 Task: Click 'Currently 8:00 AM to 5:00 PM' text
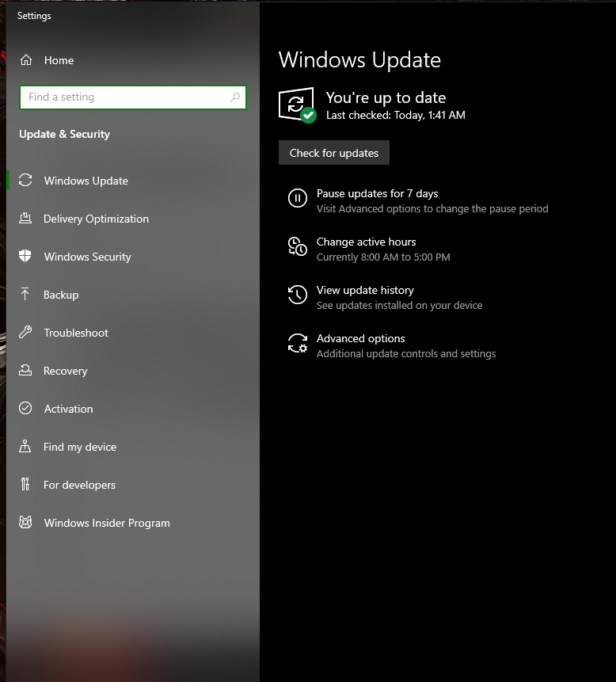point(383,257)
